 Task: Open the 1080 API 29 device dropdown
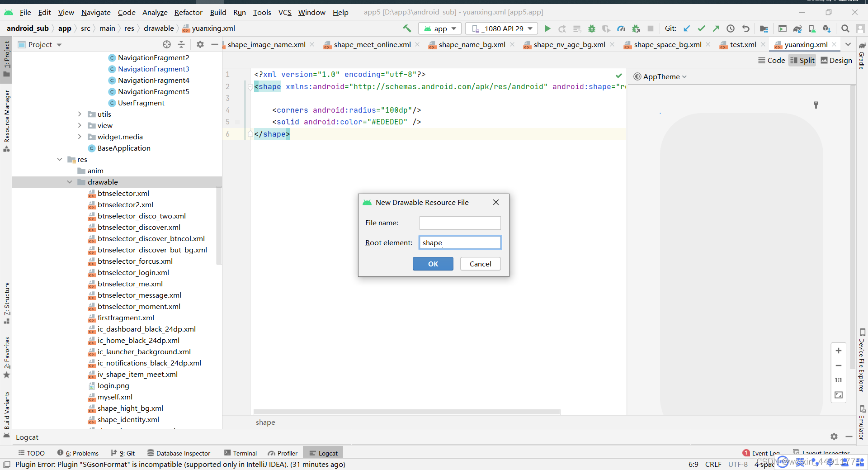[x=502, y=28]
